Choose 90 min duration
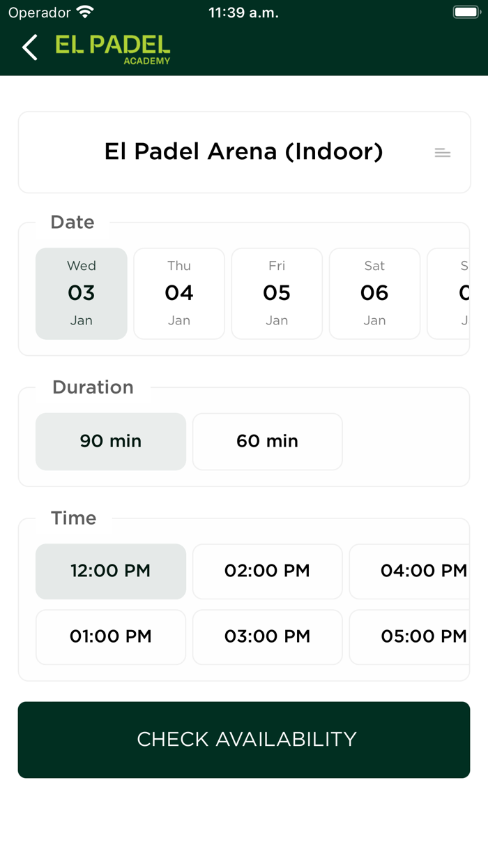 [111, 442]
